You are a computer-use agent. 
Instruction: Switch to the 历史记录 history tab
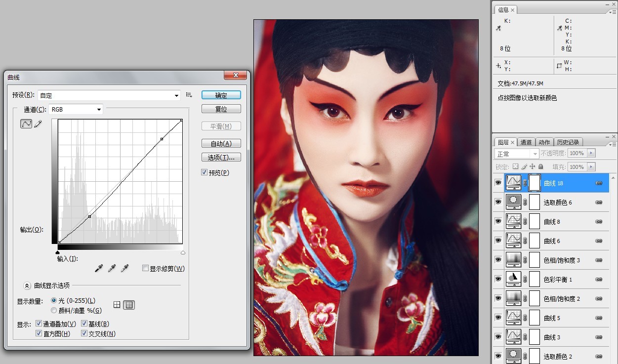(x=569, y=142)
